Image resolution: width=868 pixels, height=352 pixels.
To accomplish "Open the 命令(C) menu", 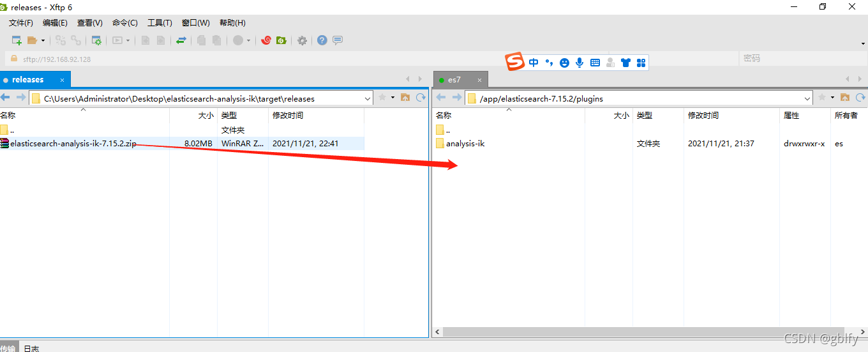I will (125, 22).
